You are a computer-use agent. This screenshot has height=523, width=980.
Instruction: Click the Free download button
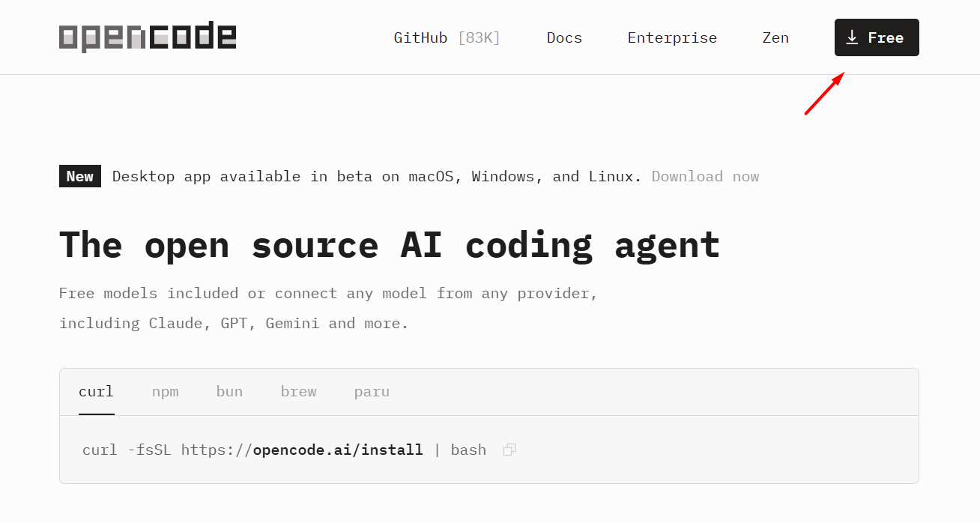coord(877,37)
